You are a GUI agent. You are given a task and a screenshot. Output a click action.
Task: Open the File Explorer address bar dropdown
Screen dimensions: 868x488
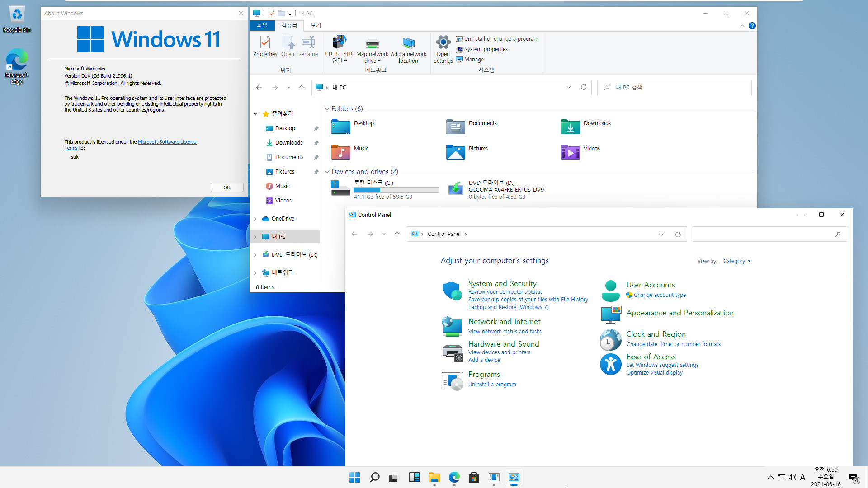tap(568, 88)
